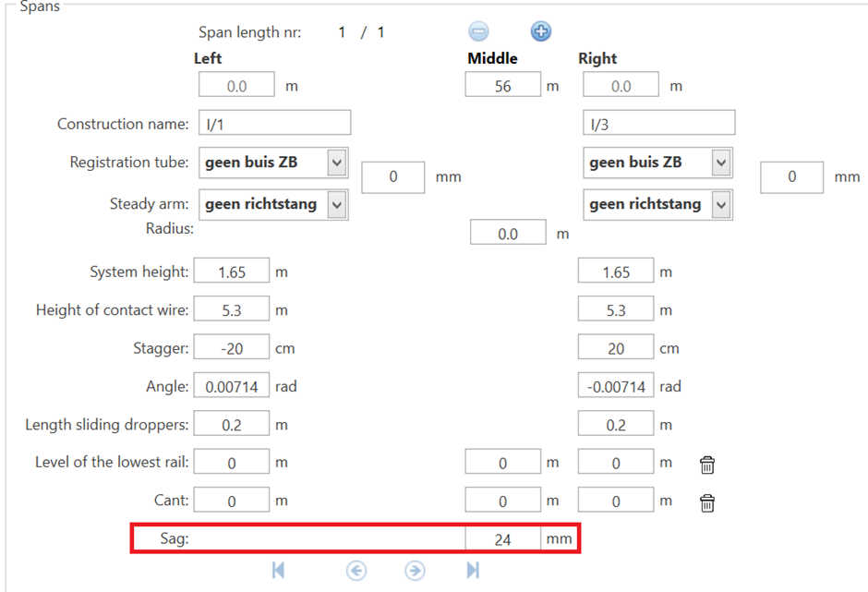Viewport: 868px width, 592px height.
Task: Expand right Steady arm dropdown
Action: [x=721, y=204]
